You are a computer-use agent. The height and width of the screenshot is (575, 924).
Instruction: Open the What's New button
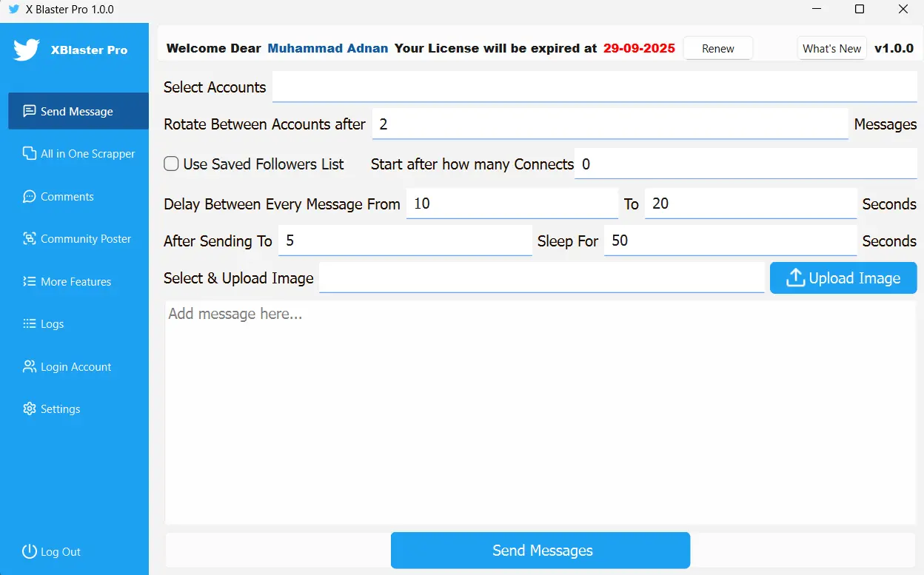[831, 49]
